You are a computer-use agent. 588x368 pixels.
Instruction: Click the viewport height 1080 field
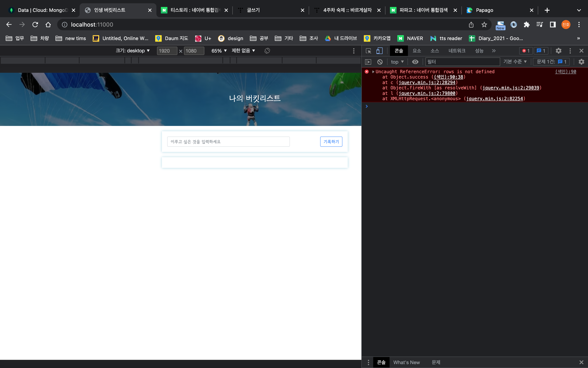coord(194,51)
